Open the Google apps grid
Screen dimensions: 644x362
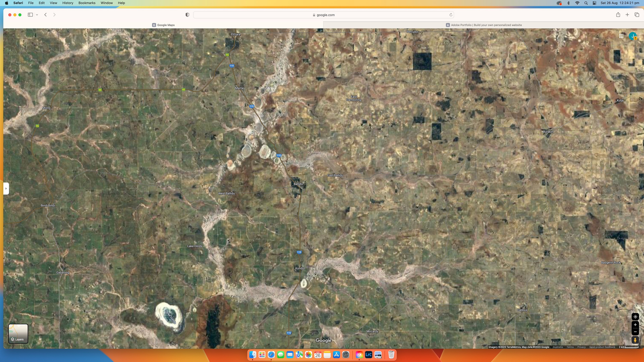621,36
